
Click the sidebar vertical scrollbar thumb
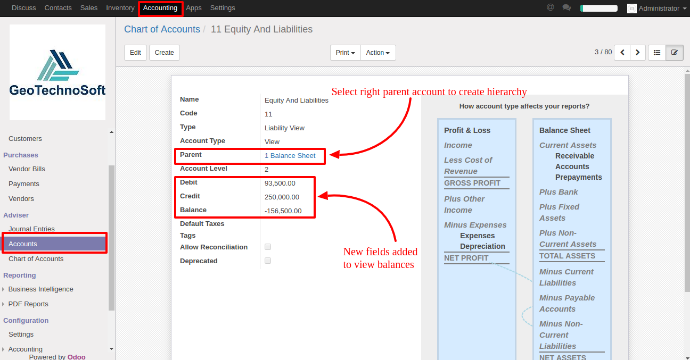(x=111, y=238)
